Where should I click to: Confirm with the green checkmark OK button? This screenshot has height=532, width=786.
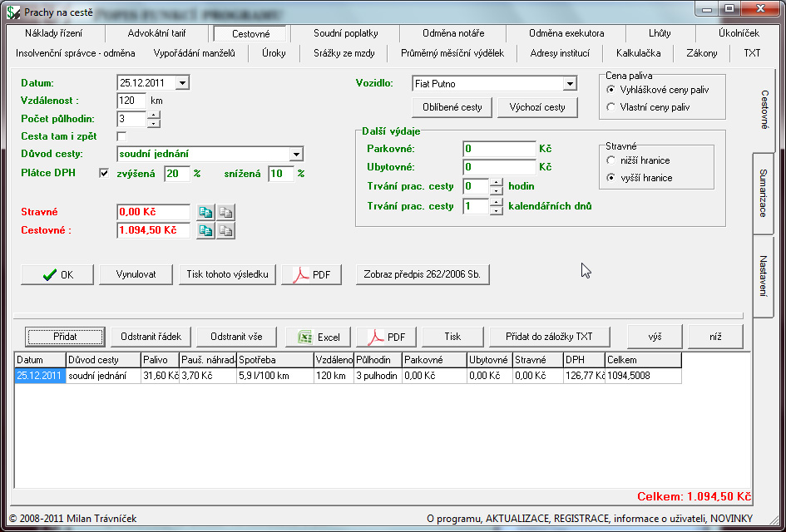tap(57, 274)
